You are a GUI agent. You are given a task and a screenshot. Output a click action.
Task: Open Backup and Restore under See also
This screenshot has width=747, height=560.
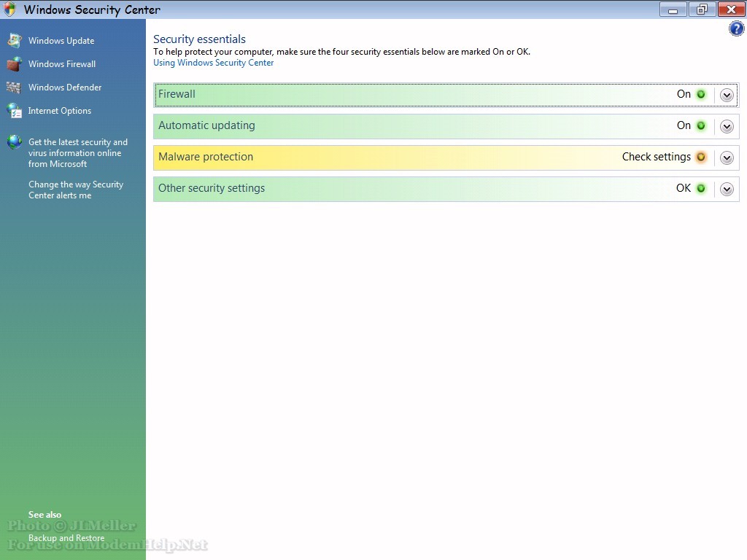point(66,537)
